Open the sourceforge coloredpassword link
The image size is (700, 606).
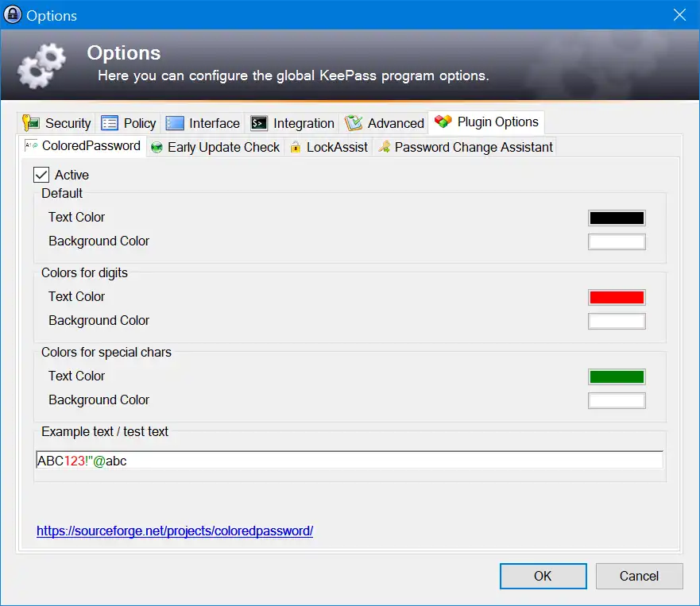tap(175, 531)
